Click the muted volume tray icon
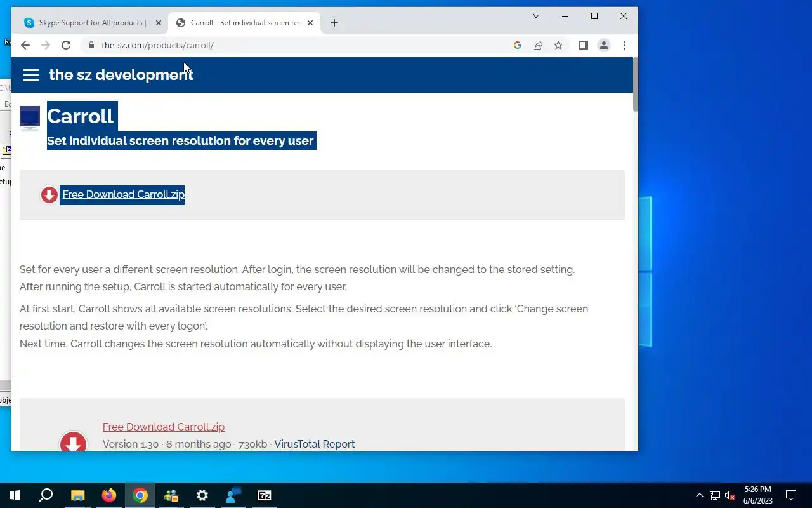812x508 pixels. [x=730, y=495]
